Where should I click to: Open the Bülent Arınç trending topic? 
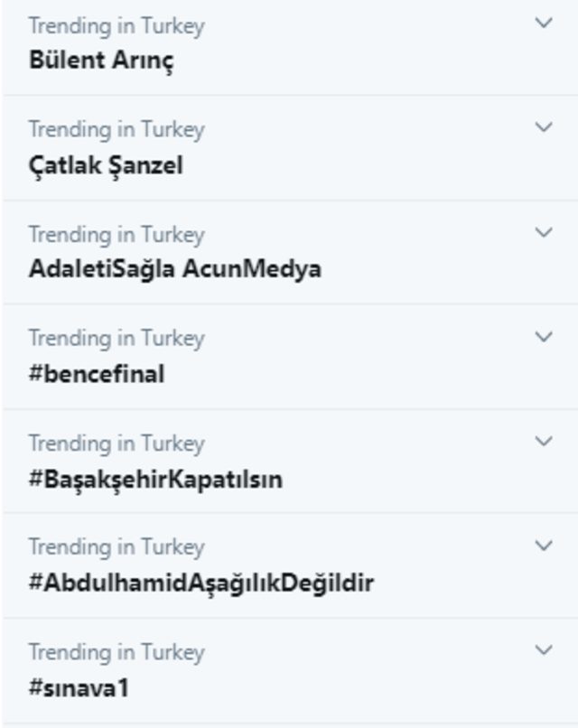[101, 61]
